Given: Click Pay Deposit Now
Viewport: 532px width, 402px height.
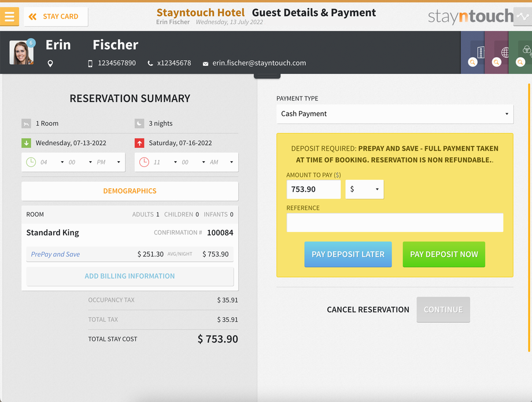Looking at the screenshot, I should point(444,254).
